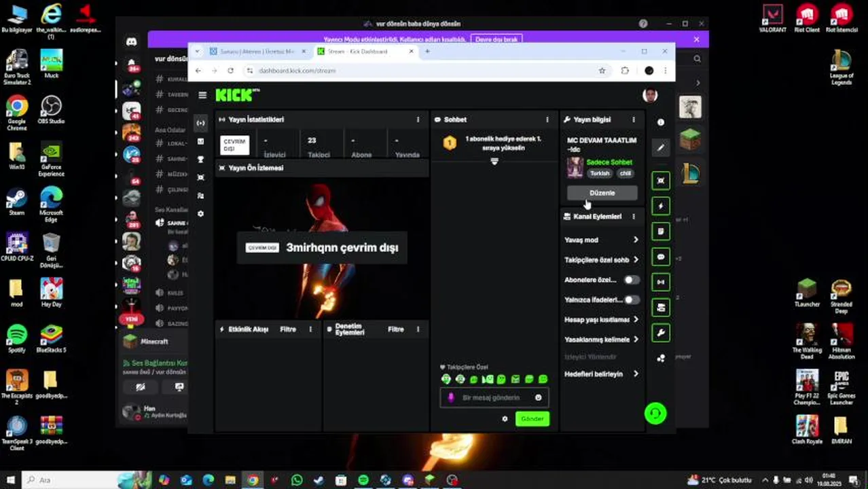
Task: Expand Hesap yaşı kısıtlaması option
Action: [601, 319]
